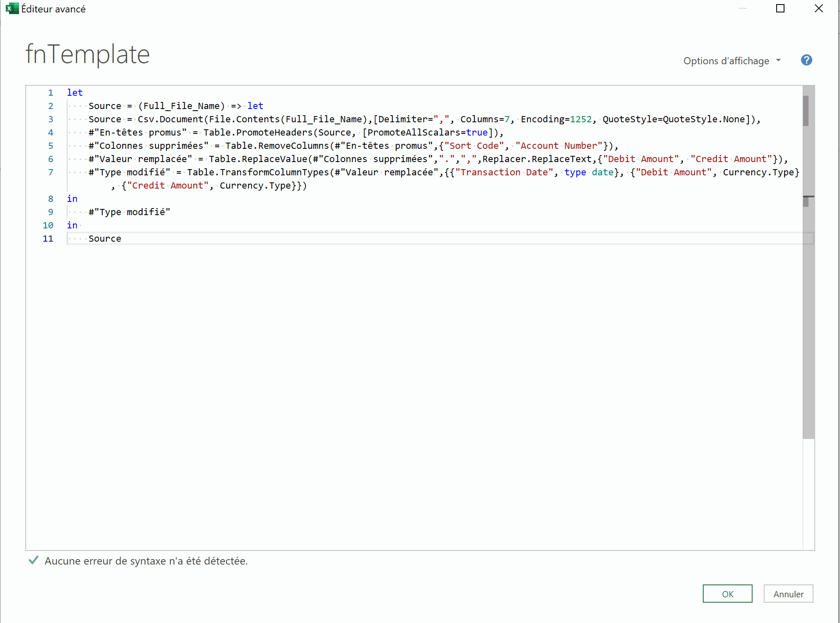Close the Éditeur avancé dialog
The height and width of the screenshot is (623, 840).
(x=818, y=9)
